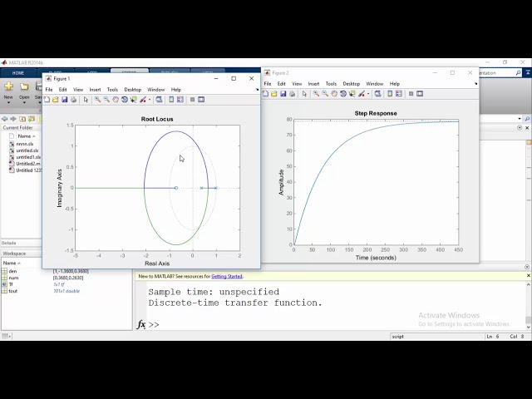Select Zoom In tool in Figure 2
532x399 pixels.
[316, 94]
